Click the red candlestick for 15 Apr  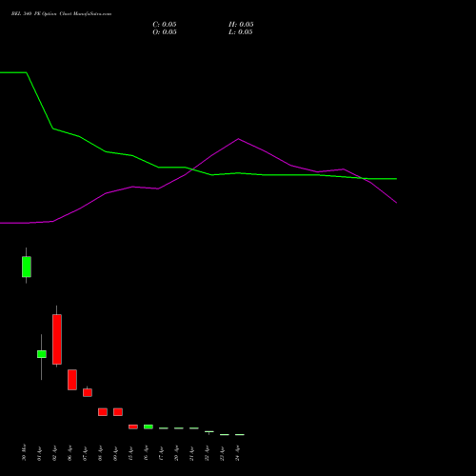tap(133, 426)
